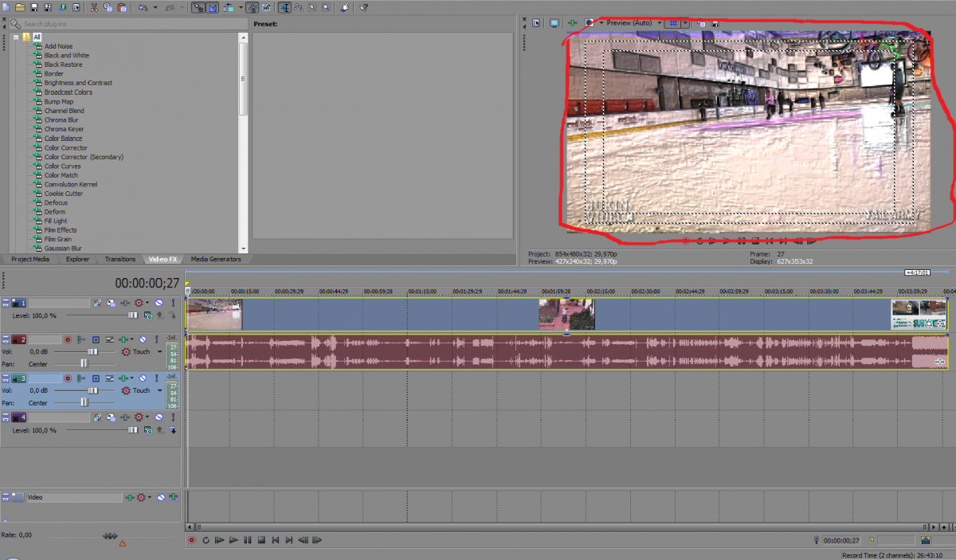Select the Color Corrector (Secondary) effect
Viewport: 956px width, 560px height.
84,157
